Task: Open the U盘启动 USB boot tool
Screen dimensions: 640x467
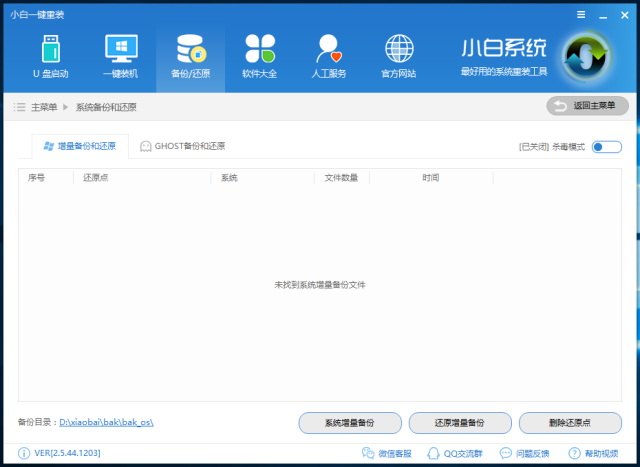Action: pos(49,56)
